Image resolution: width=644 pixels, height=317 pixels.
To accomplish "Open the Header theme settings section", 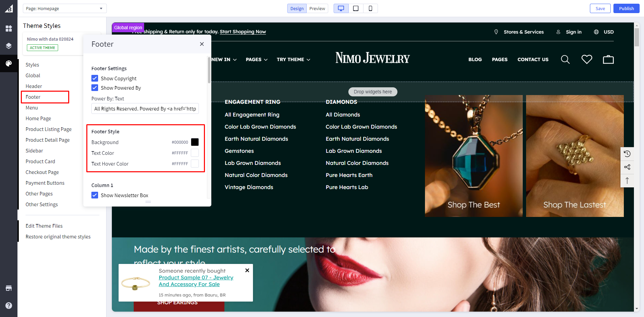I will click(x=34, y=86).
